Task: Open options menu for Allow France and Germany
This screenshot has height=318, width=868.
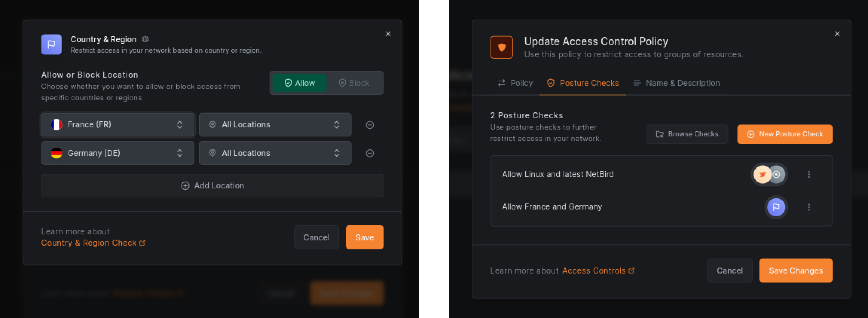Action: tap(808, 207)
